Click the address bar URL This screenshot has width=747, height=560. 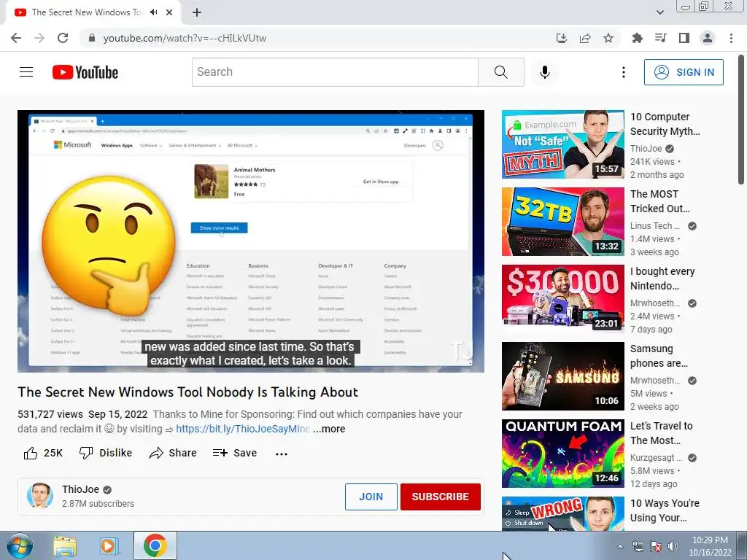click(185, 38)
